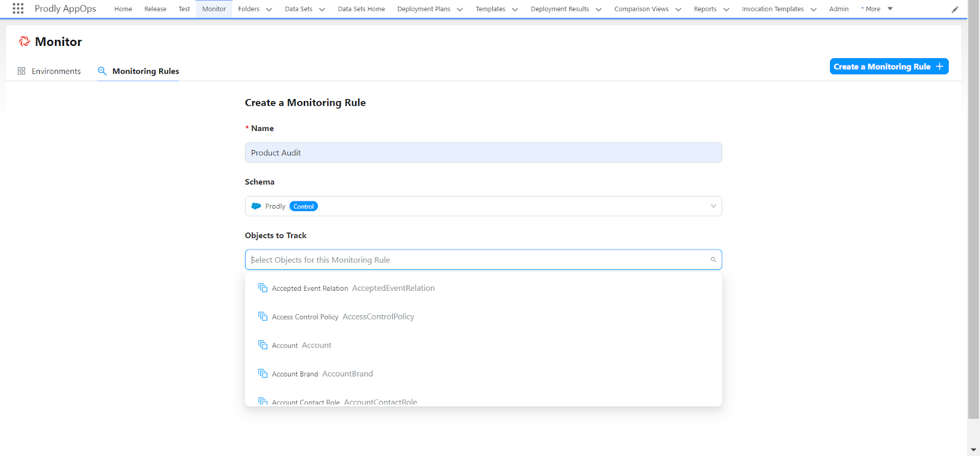The image size is (980, 456).
Task: Click the Folders navigation item
Action: coord(249,9)
